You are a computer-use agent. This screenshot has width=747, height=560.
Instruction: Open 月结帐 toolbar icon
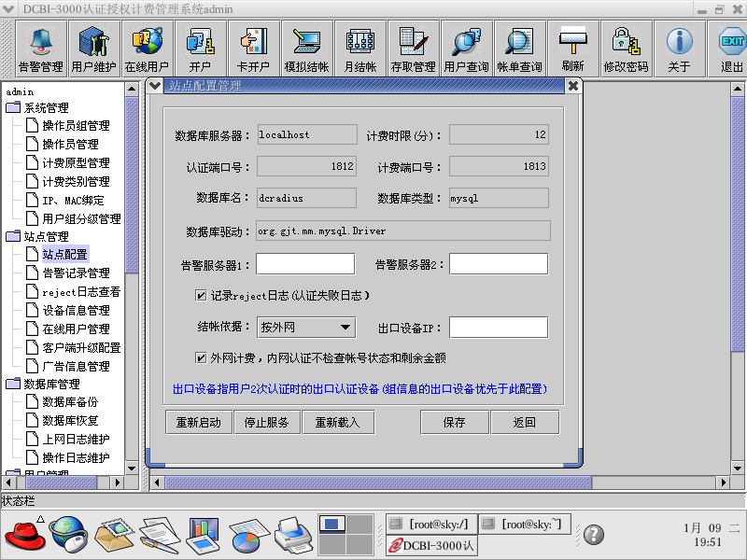[360, 49]
